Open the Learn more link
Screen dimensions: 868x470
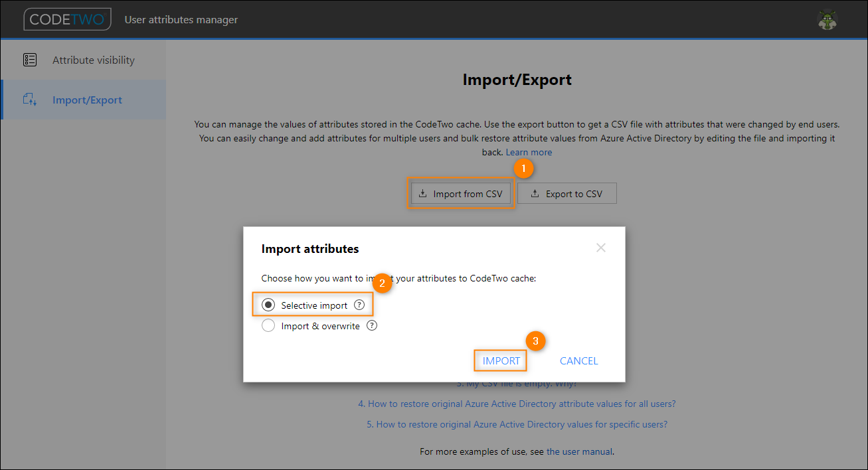point(529,152)
